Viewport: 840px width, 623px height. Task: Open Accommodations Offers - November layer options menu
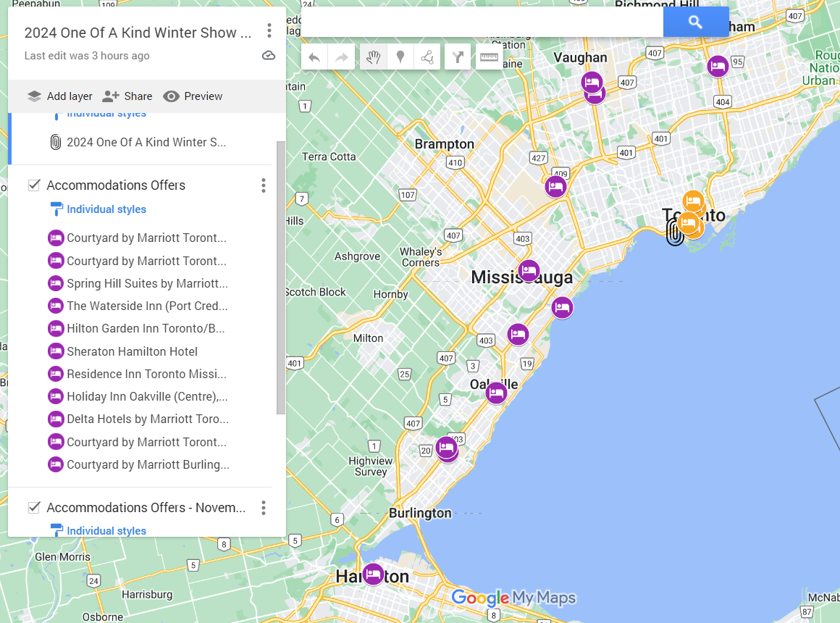[x=264, y=508]
